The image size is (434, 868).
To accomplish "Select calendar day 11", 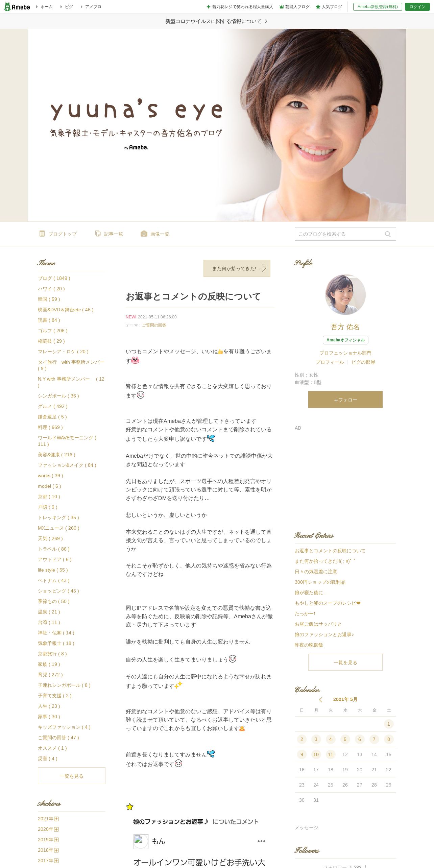I will 331,754.
